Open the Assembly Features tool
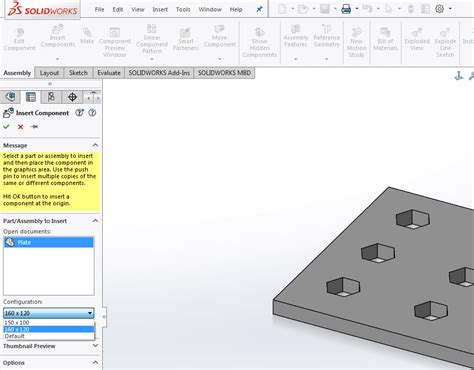Viewport: 474px width, 370px height. pos(296,36)
